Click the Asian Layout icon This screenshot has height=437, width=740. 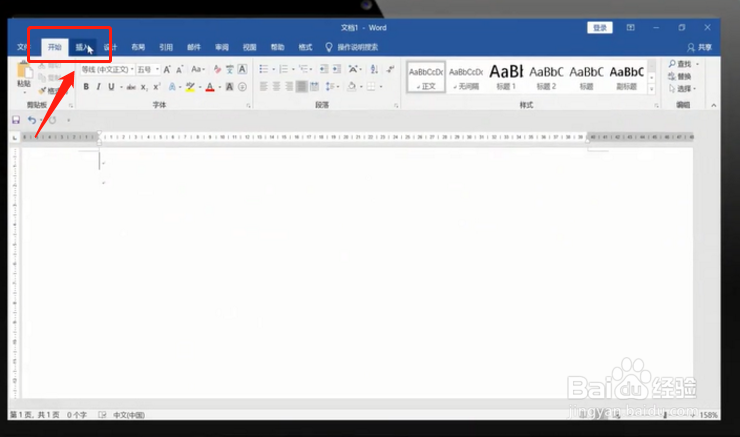[x=353, y=69]
